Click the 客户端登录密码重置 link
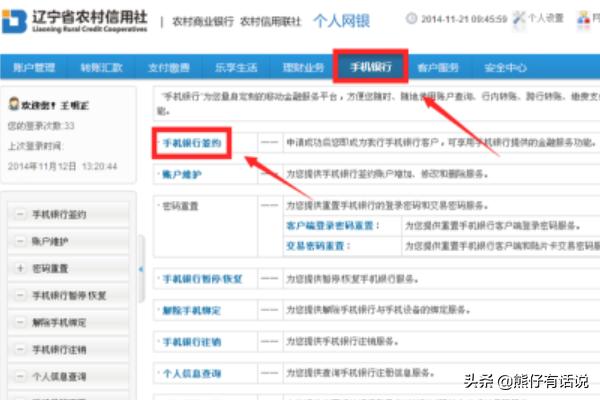Screen dimensions: 600x400 [330, 225]
